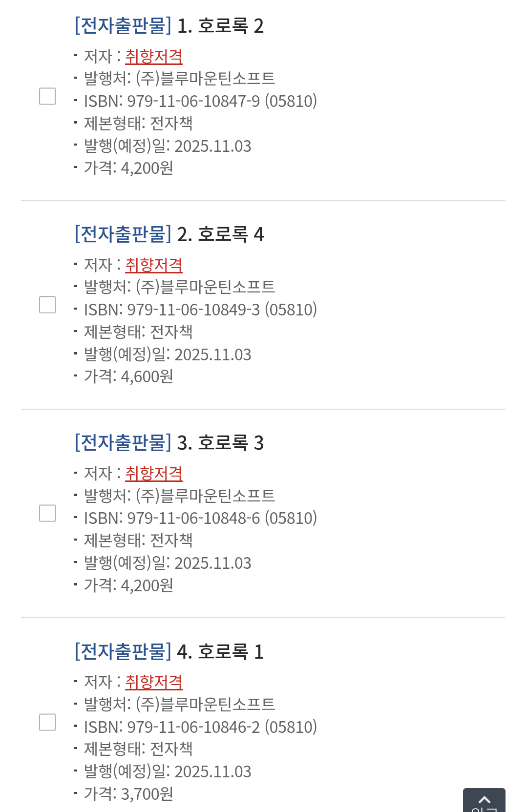Open the title '2. 호로록 4'
The height and width of the screenshot is (812, 527).
(x=220, y=234)
